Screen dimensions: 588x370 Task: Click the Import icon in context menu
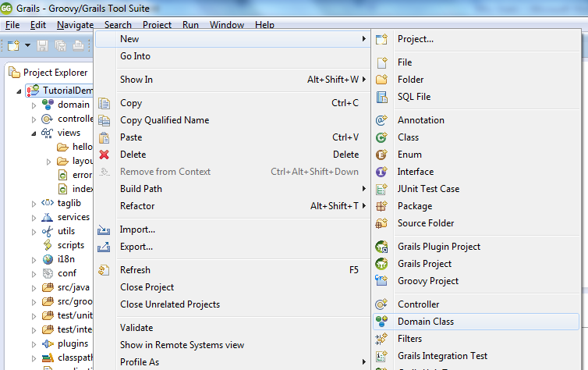tap(104, 229)
